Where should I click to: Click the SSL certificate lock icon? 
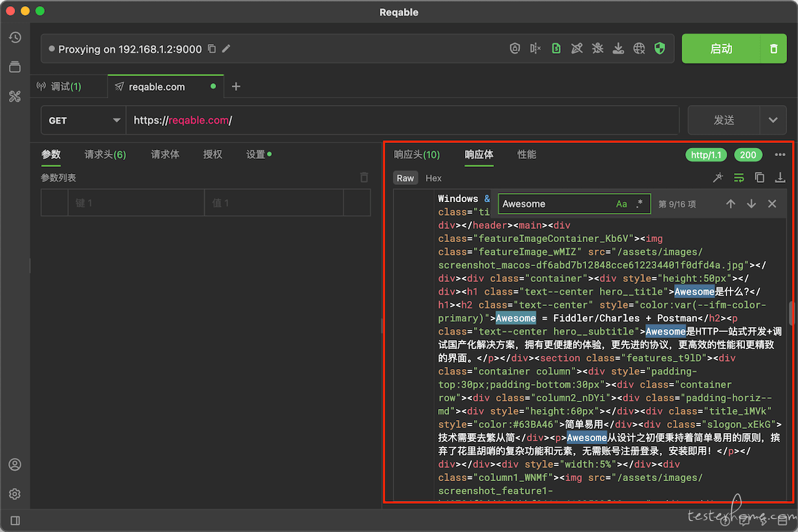click(x=515, y=48)
